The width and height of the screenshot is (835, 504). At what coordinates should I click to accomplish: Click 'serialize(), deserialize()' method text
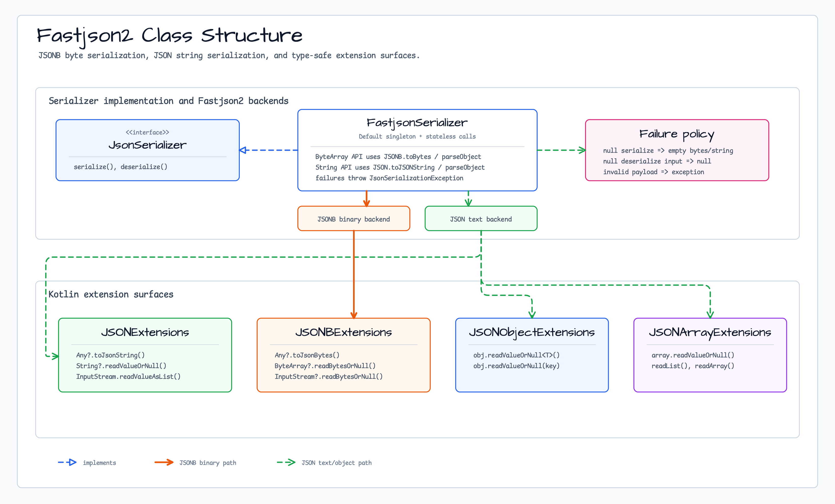(x=121, y=167)
